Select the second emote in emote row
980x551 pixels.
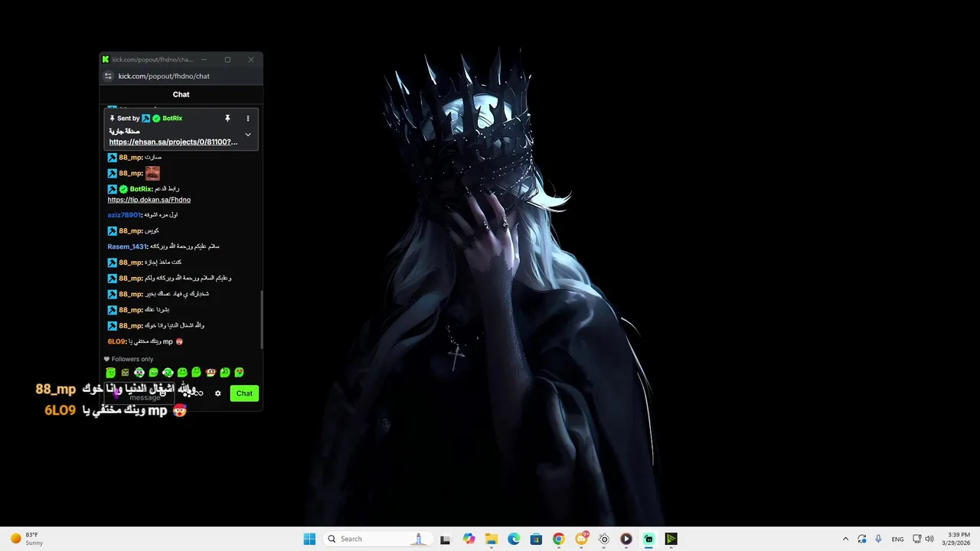pyautogui.click(x=125, y=373)
